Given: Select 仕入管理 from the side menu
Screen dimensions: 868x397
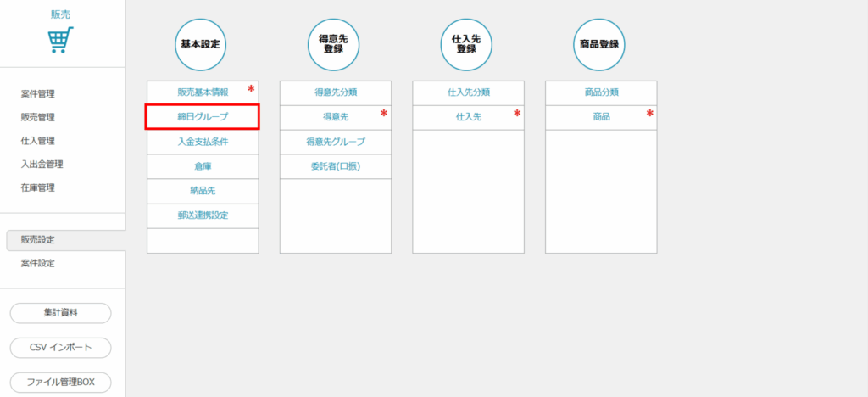Looking at the screenshot, I should [38, 141].
